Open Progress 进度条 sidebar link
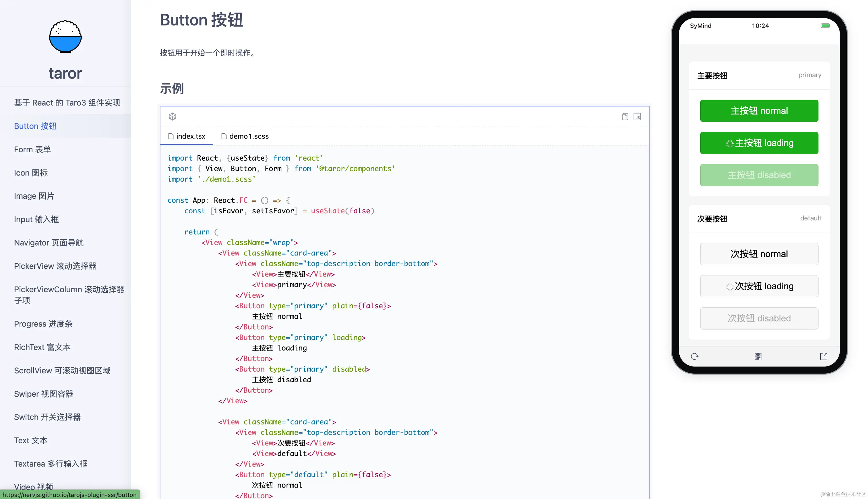 coord(43,323)
